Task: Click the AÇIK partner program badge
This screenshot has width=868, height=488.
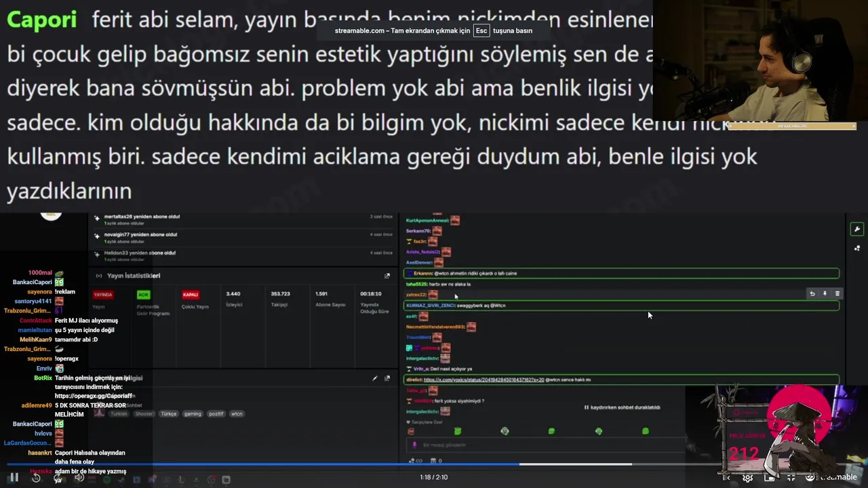Action: tap(143, 295)
